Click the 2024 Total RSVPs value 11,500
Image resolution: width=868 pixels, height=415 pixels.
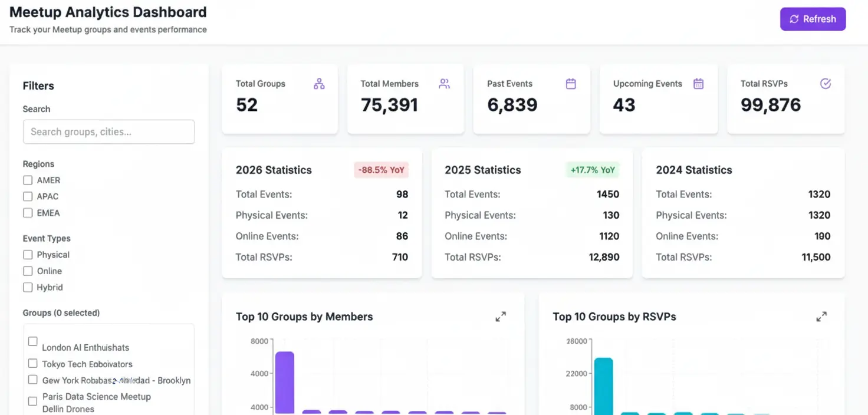tap(816, 257)
